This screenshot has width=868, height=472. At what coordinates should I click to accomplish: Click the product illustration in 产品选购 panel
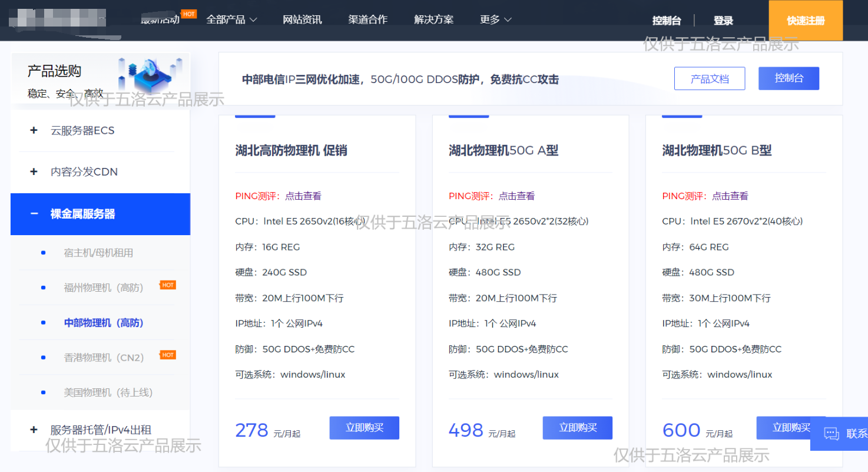[x=151, y=73]
